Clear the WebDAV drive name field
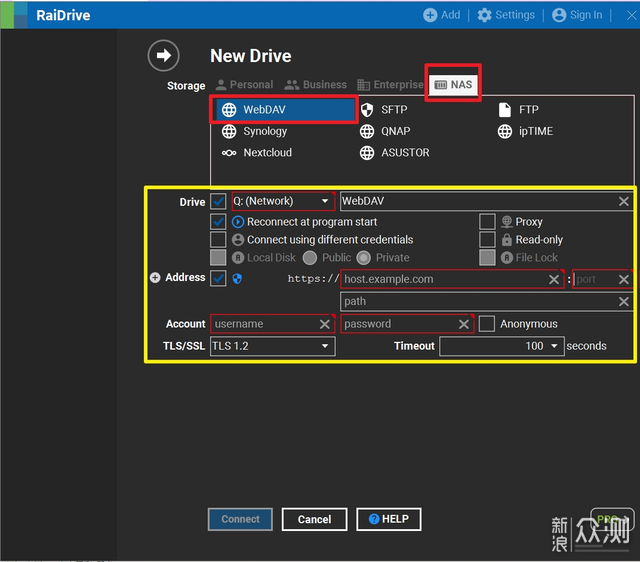Viewport: 640px width, 562px height. pyautogui.click(x=624, y=201)
